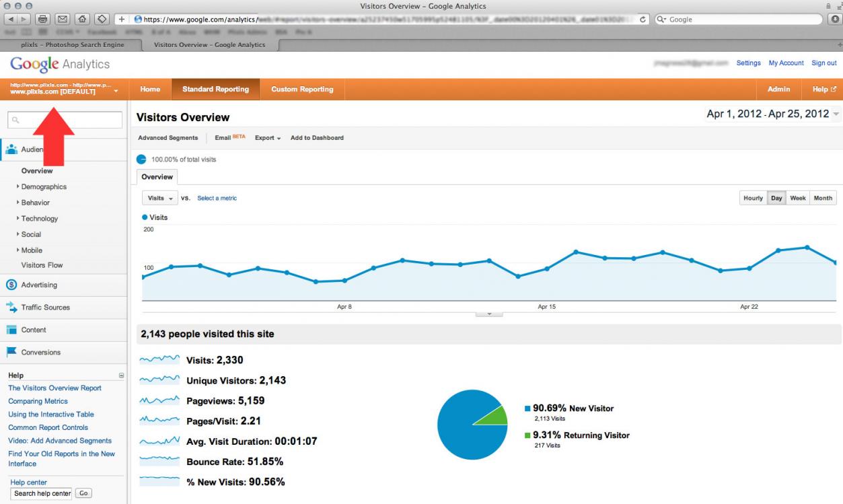Open the Home tab in orange navbar
The image size is (843, 504).
point(150,89)
